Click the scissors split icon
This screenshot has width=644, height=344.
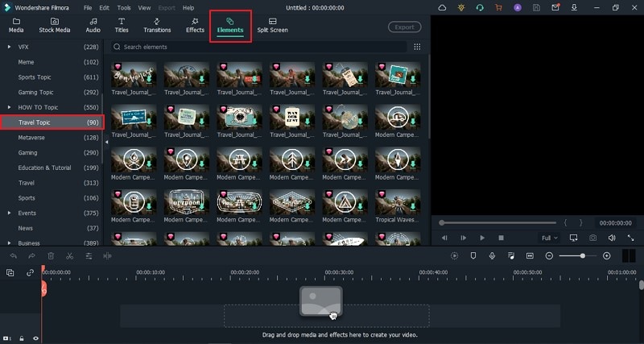tap(69, 256)
